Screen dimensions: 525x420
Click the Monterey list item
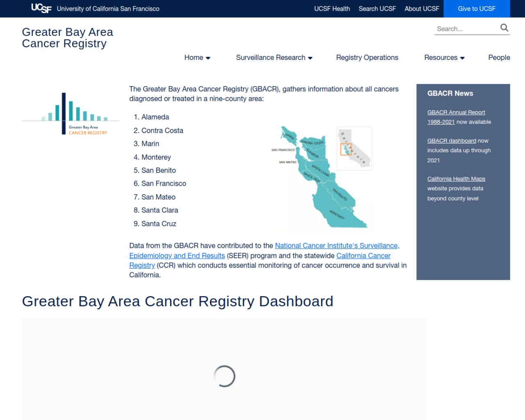pos(156,157)
